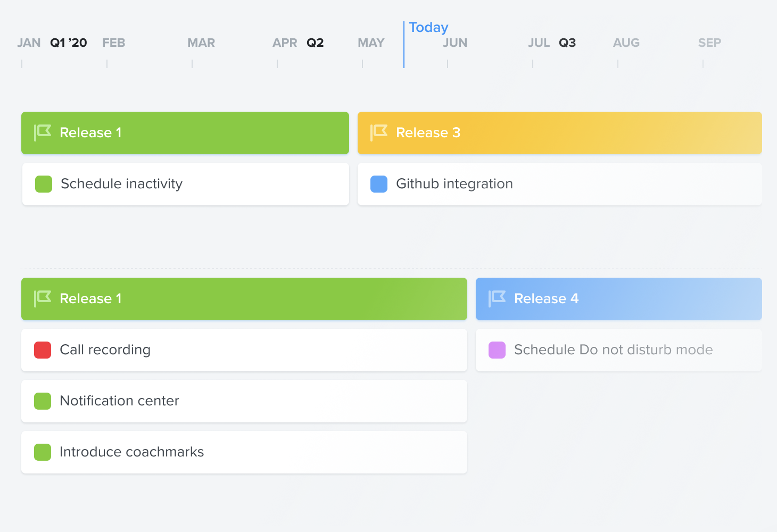Click the flag icon on yellow Release 3 bar
The image size is (777, 532).
click(379, 132)
